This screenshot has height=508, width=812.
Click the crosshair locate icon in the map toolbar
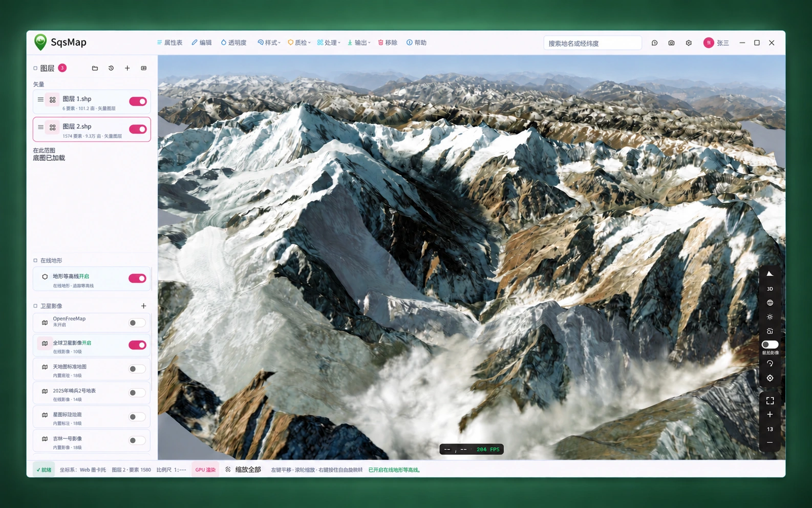(770, 378)
